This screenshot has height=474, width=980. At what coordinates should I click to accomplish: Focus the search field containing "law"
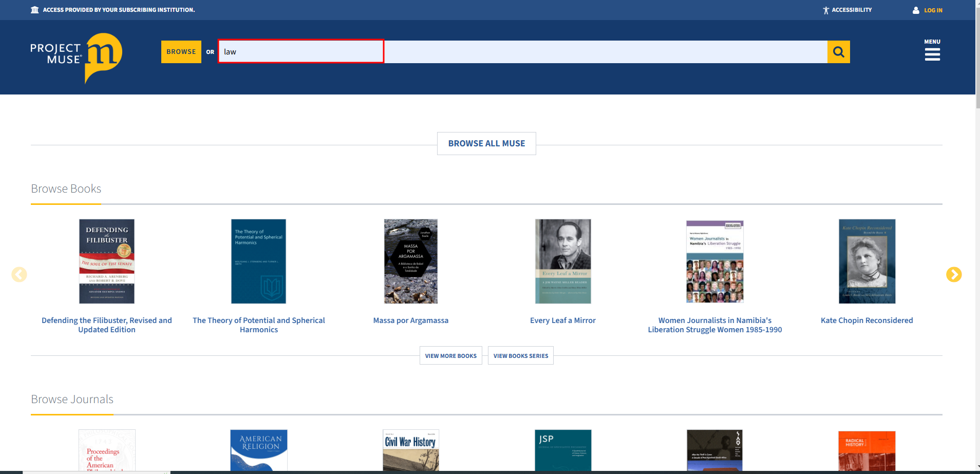tap(300, 52)
